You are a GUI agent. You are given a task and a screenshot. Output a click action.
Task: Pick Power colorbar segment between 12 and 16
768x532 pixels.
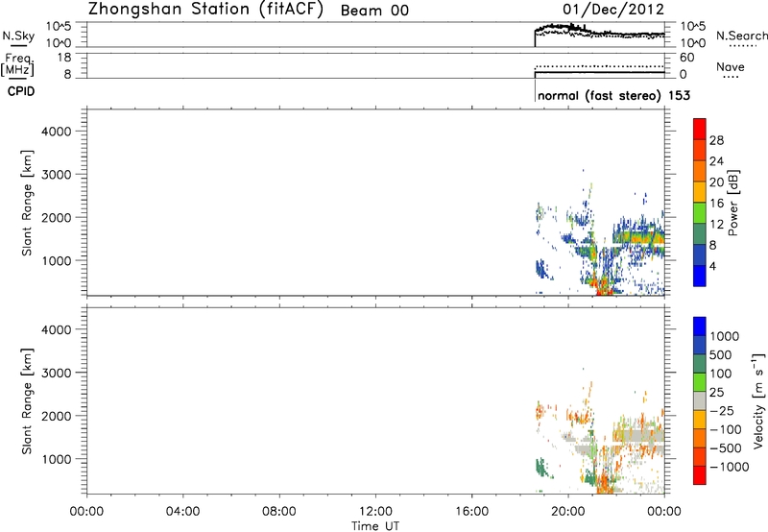700,213
